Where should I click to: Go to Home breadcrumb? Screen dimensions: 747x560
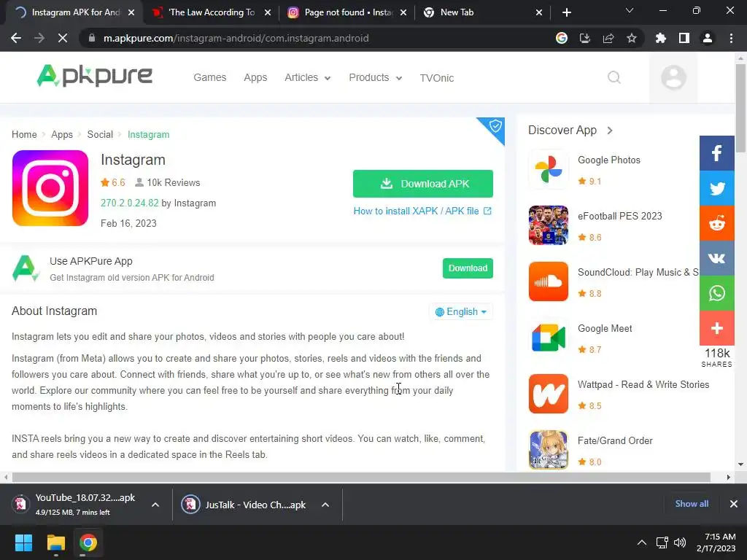click(x=24, y=134)
